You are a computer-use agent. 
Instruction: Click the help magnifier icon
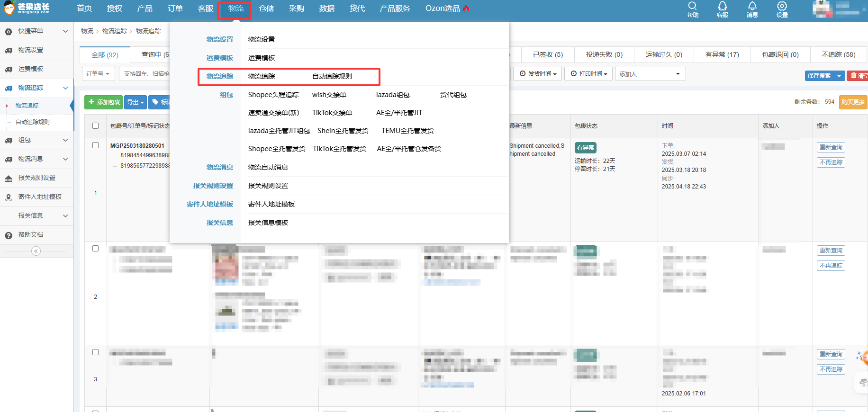tap(692, 6)
